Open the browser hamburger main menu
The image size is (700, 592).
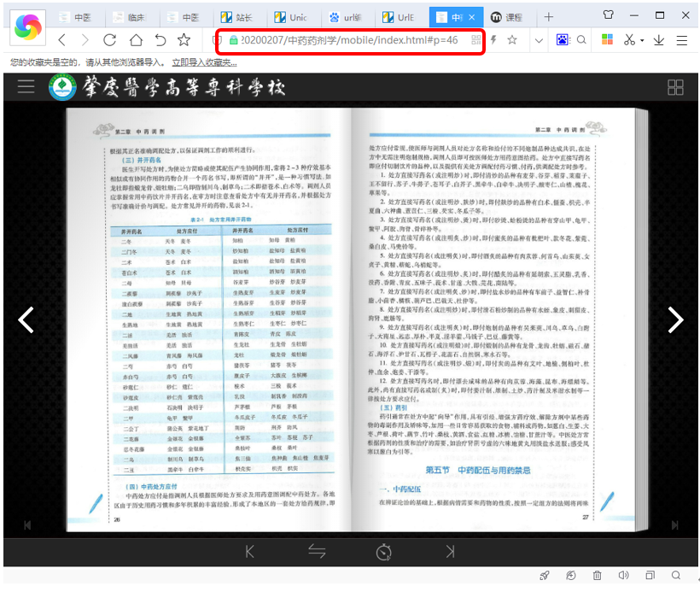pos(682,40)
